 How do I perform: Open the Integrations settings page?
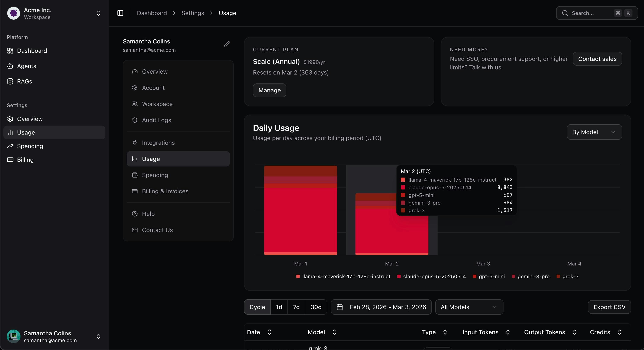158,143
